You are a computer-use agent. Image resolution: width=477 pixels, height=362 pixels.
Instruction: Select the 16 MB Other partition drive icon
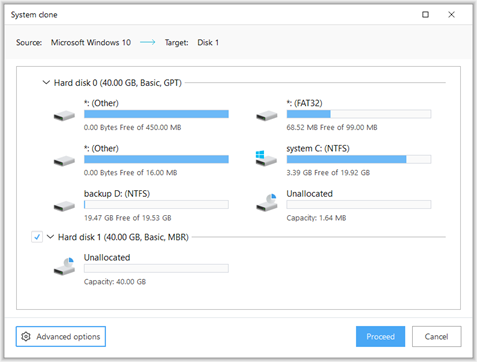[64, 161]
